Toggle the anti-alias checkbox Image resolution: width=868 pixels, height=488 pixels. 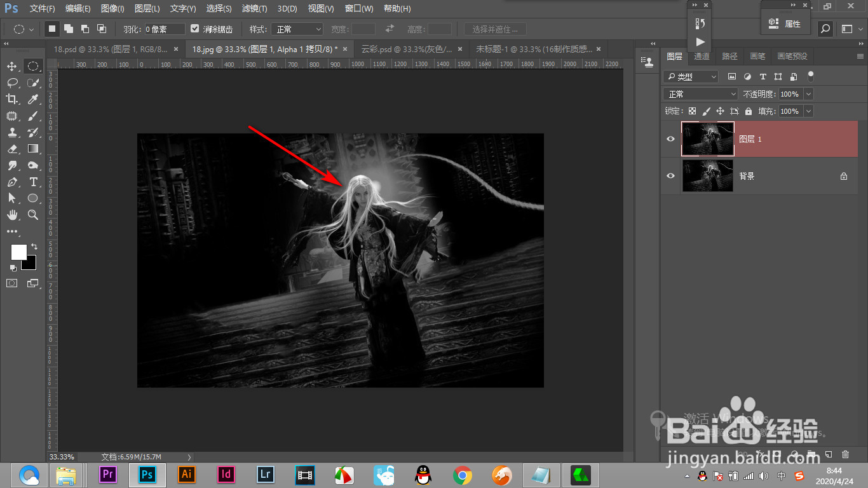(195, 29)
